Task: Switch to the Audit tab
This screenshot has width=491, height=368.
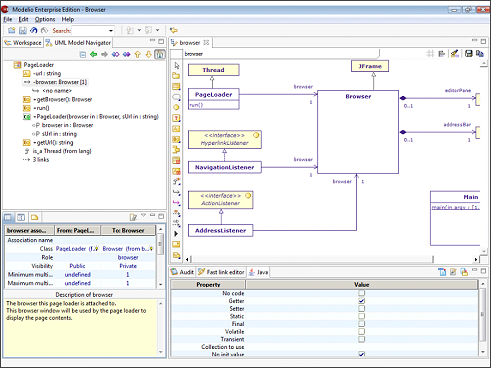Action: point(182,272)
